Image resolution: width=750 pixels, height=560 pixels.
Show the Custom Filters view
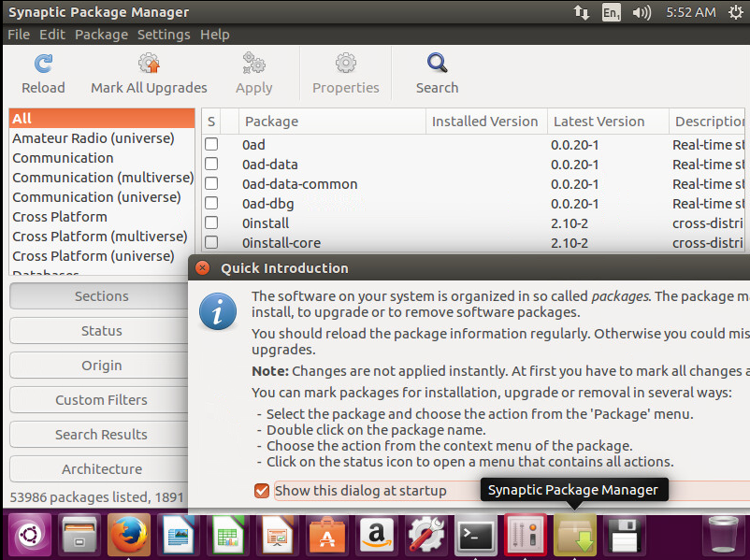pyautogui.click(x=99, y=400)
